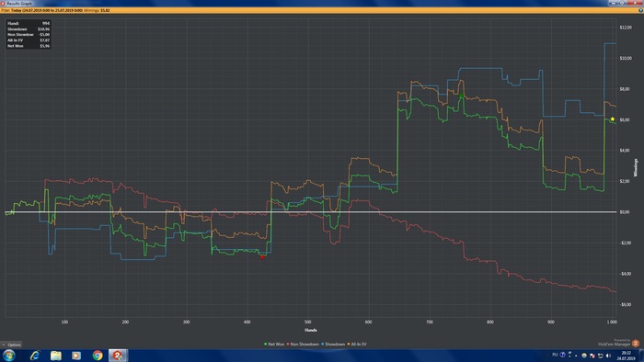Open Windows Media Player from taskbar

76,356
